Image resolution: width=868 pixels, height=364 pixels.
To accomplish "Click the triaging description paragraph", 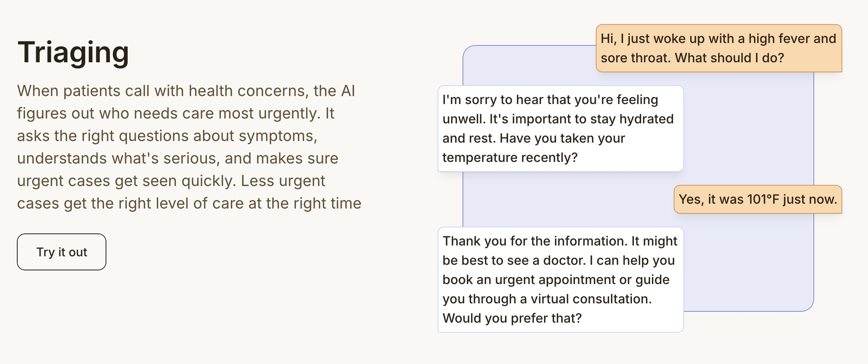I will (x=189, y=147).
